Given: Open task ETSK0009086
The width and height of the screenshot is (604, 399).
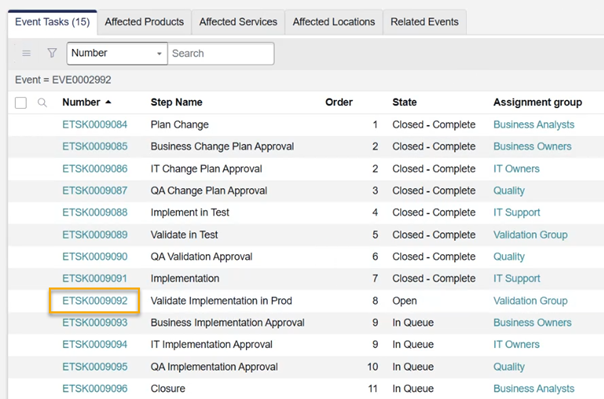Looking at the screenshot, I should [95, 169].
